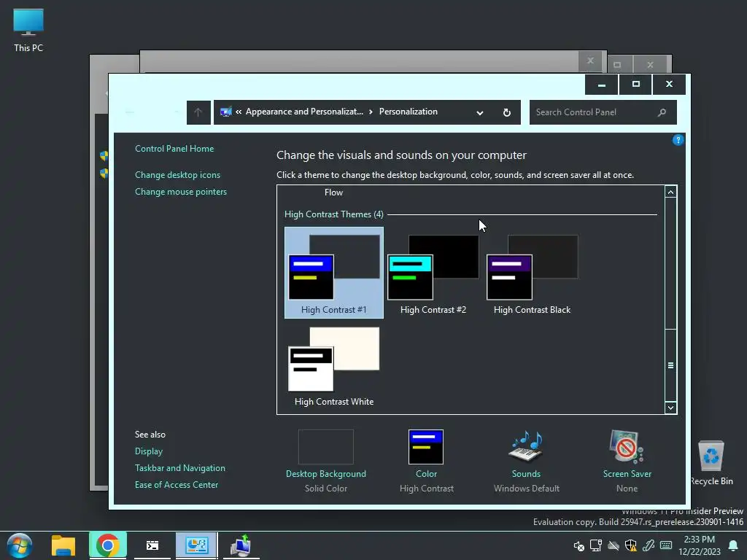
Task: Open the Color high contrast icon
Action: pos(426,447)
